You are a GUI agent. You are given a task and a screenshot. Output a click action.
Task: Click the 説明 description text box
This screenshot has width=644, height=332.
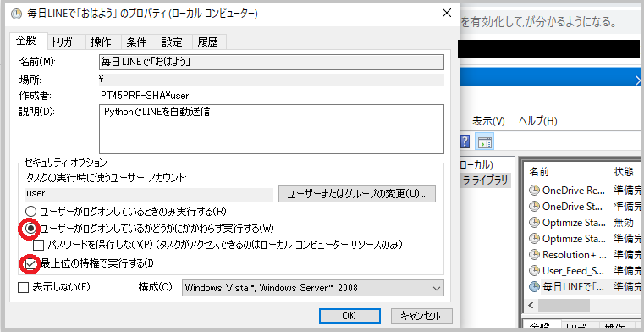coord(272,129)
